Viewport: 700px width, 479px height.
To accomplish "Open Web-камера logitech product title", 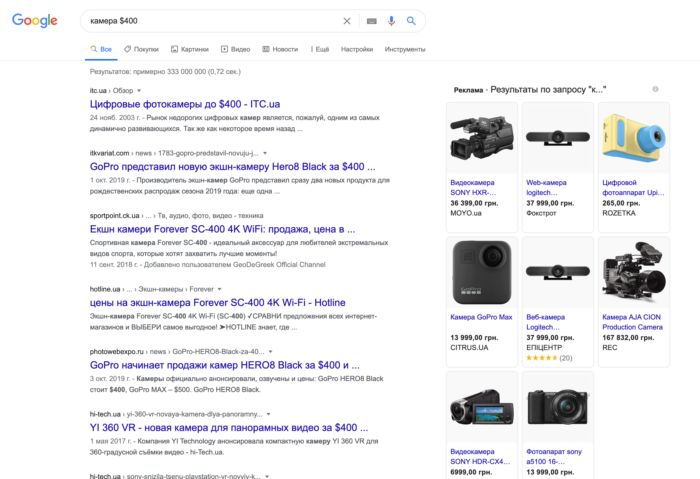I will 546,187.
